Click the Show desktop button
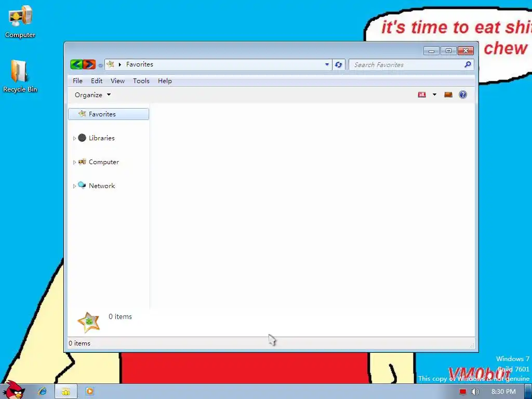532x399 pixels. [528, 392]
